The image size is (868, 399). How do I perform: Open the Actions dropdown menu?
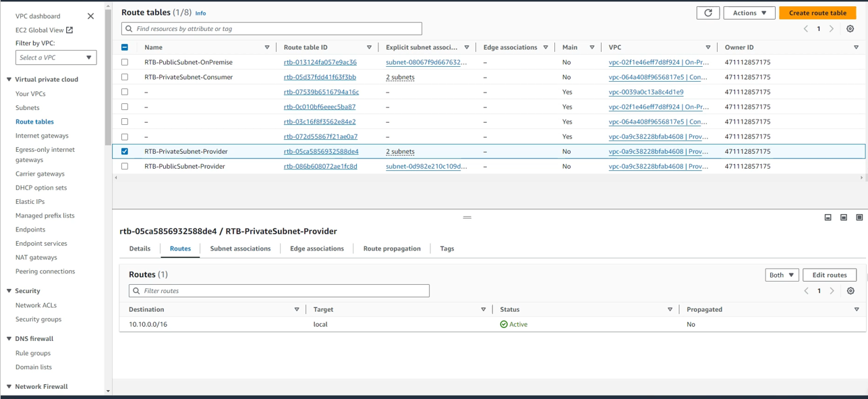click(749, 13)
